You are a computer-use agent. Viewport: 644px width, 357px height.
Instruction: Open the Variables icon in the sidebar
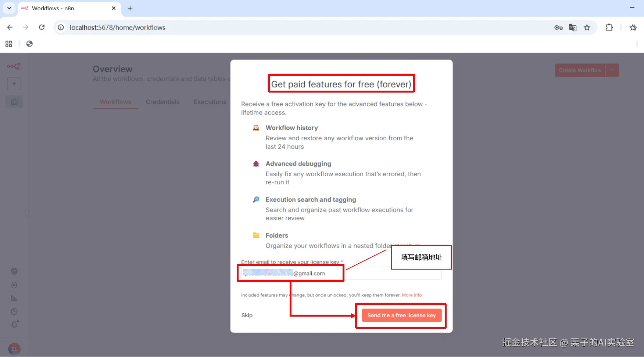click(x=14, y=285)
